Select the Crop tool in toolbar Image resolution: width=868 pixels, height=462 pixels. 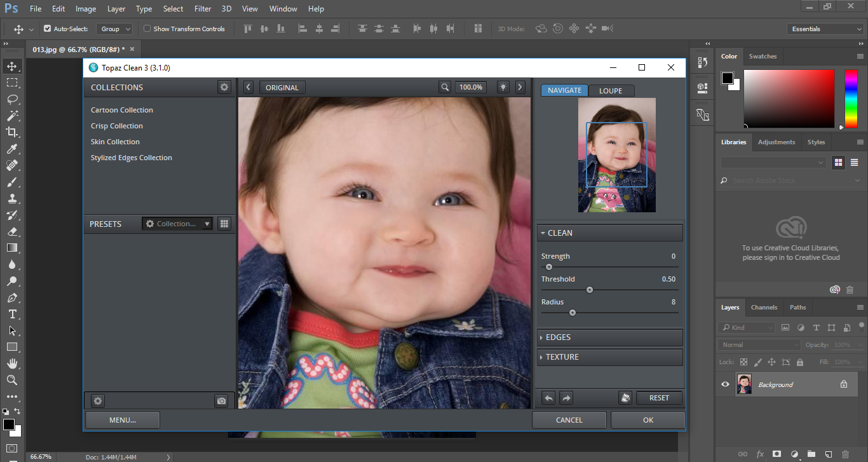click(12, 132)
